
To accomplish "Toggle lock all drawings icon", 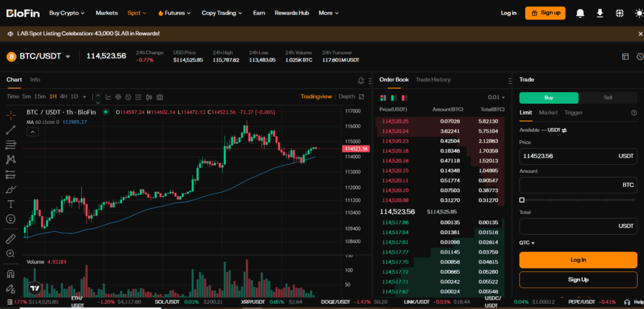I will tap(11, 288).
